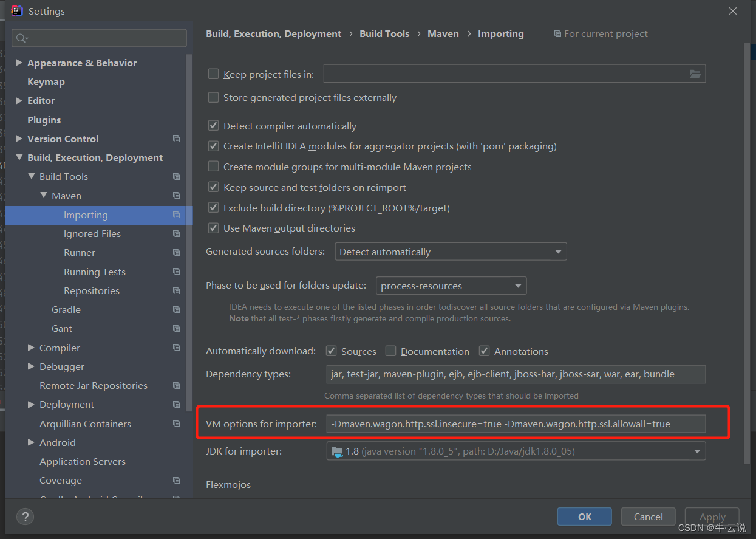Screen dimensions: 756x539
Task: Collapse Build, Execution, Deployment section
Action: 19,158
